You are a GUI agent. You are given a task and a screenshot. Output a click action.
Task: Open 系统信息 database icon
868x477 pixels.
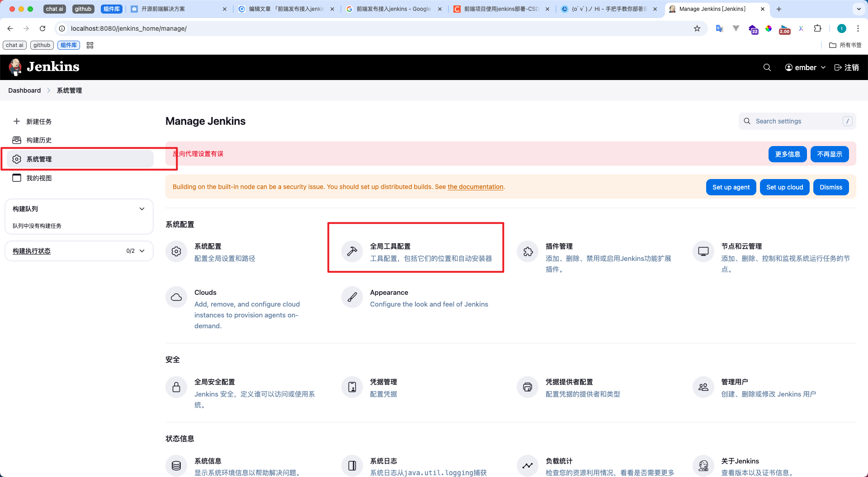click(176, 466)
